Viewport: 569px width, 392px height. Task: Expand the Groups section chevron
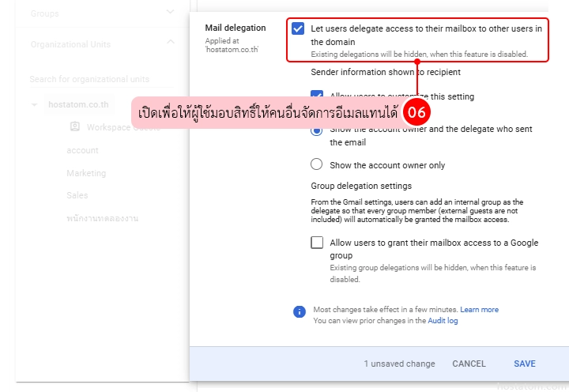(x=170, y=12)
